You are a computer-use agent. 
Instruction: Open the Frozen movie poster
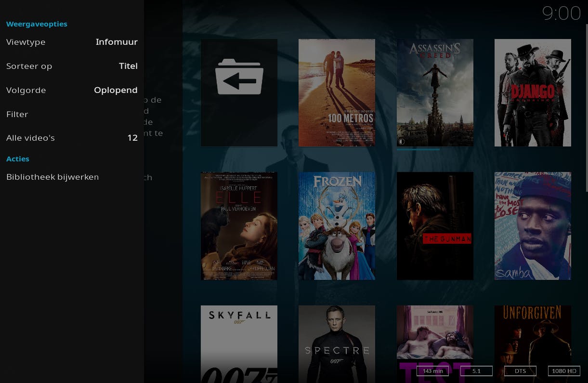click(x=337, y=226)
